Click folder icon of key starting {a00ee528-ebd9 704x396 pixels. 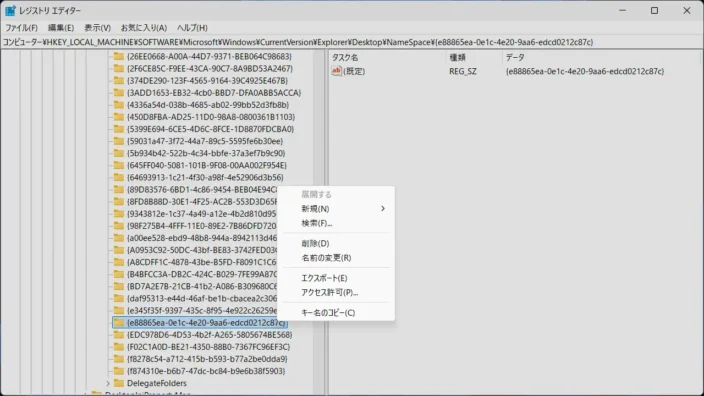[119, 238]
